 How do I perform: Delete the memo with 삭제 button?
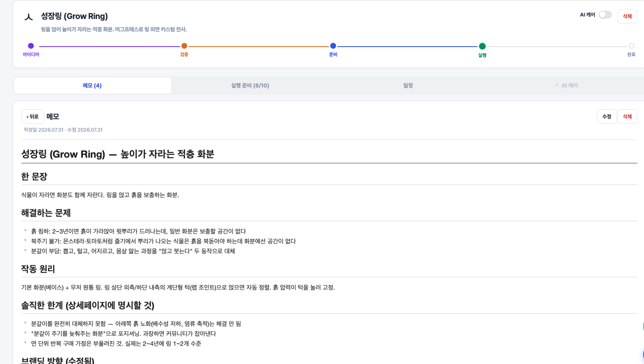(x=627, y=116)
